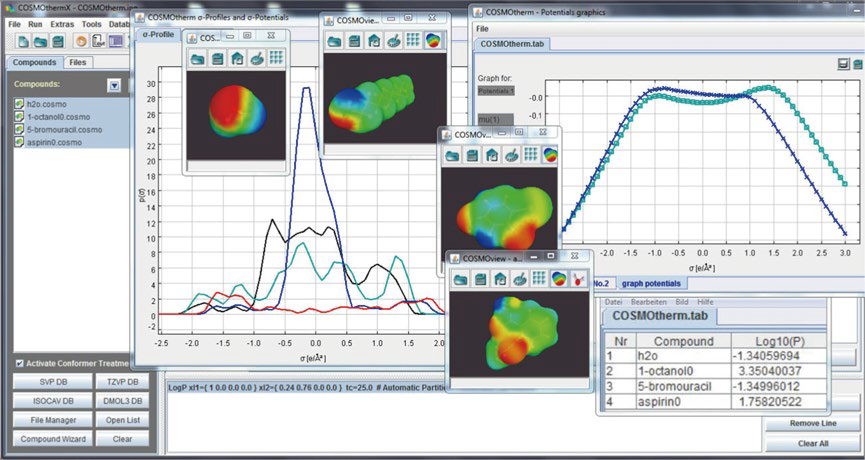
Task: Click the Clear All button
Action: (x=813, y=443)
